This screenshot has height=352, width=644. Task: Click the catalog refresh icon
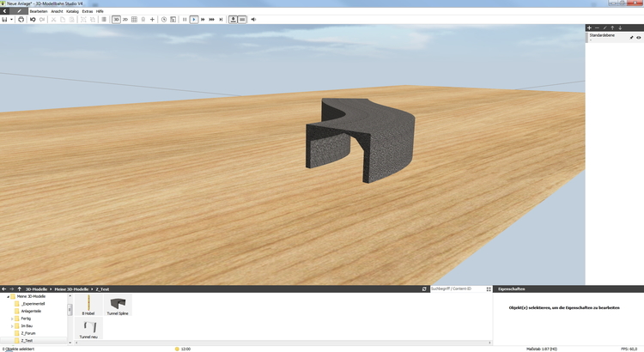424,289
